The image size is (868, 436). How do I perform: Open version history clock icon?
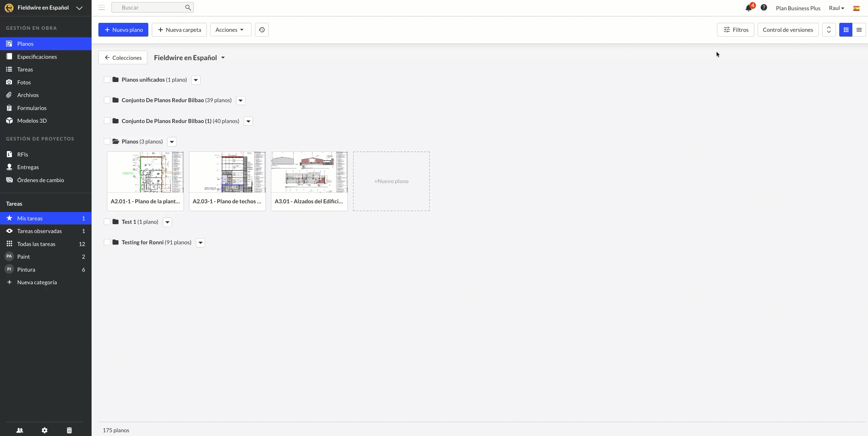tap(262, 30)
